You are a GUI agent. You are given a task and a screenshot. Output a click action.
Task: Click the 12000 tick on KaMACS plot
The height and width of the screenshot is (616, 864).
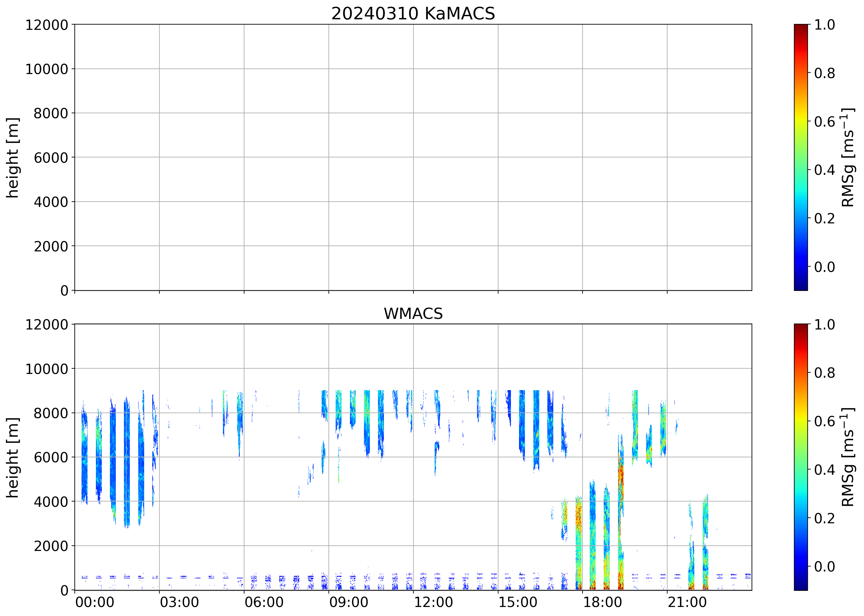point(46,25)
